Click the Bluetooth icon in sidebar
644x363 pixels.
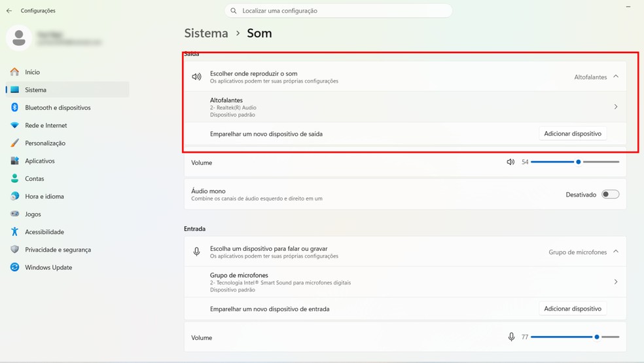pos(15,107)
